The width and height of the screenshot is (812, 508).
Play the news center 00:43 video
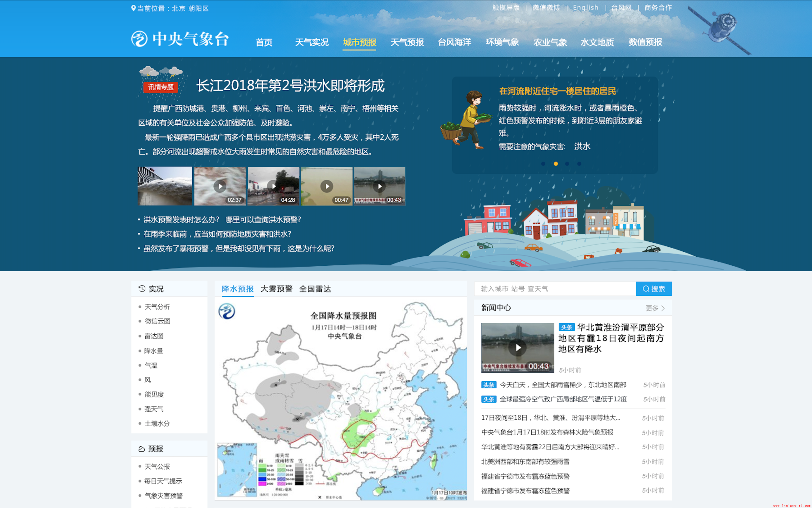[x=517, y=348]
